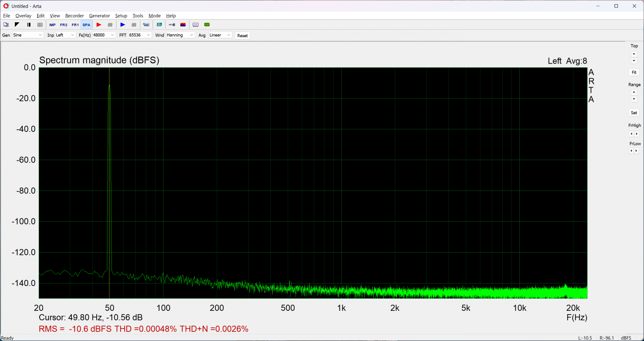Start generator with the blue play button
This screenshot has height=341, width=644.
[123, 25]
